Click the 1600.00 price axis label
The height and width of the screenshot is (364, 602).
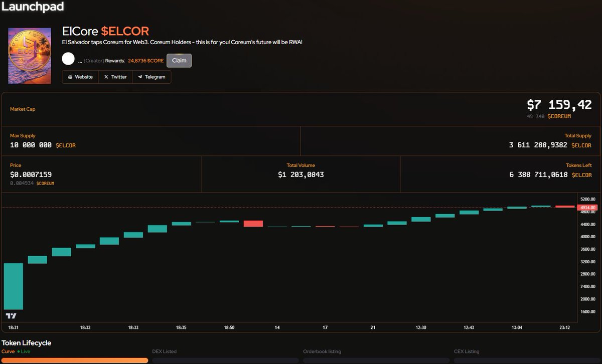[x=588, y=311]
